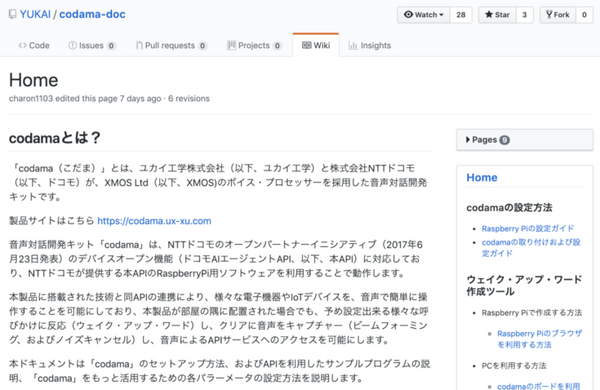Open the codama-doc repository link
The image size is (600, 390).
(92, 15)
